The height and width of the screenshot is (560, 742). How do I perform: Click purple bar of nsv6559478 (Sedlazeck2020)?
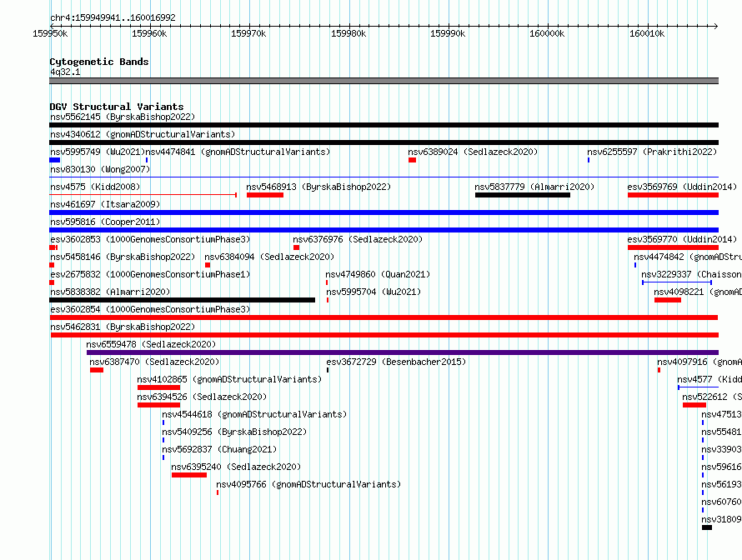click(x=403, y=352)
